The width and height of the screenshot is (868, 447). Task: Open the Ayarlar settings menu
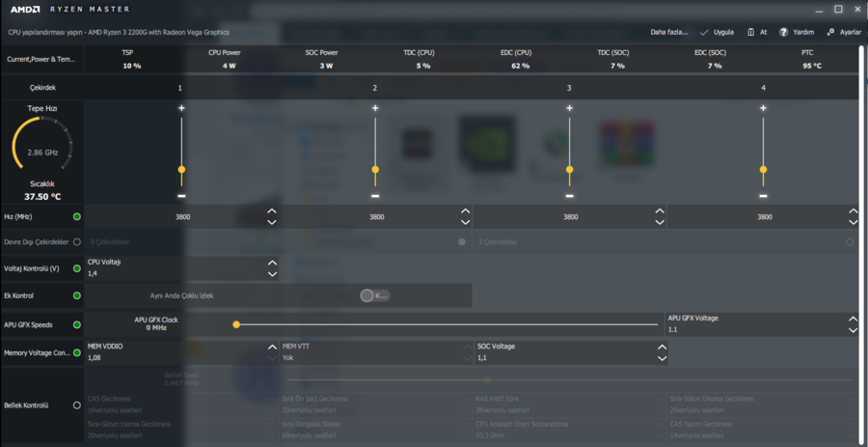(844, 32)
